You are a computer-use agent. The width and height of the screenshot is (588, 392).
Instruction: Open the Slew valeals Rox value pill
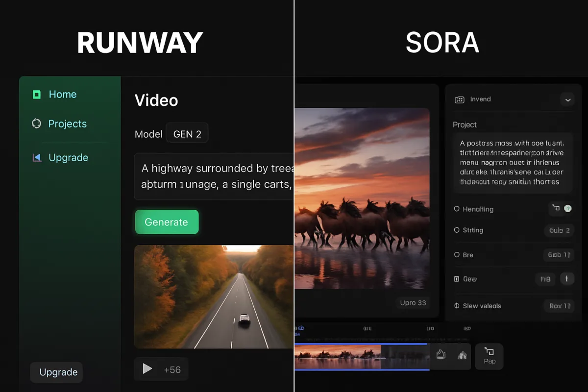[559, 306]
